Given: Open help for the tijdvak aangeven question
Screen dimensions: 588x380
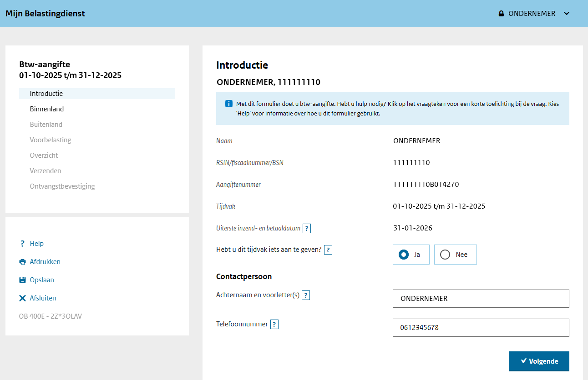Looking at the screenshot, I should tap(328, 250).
